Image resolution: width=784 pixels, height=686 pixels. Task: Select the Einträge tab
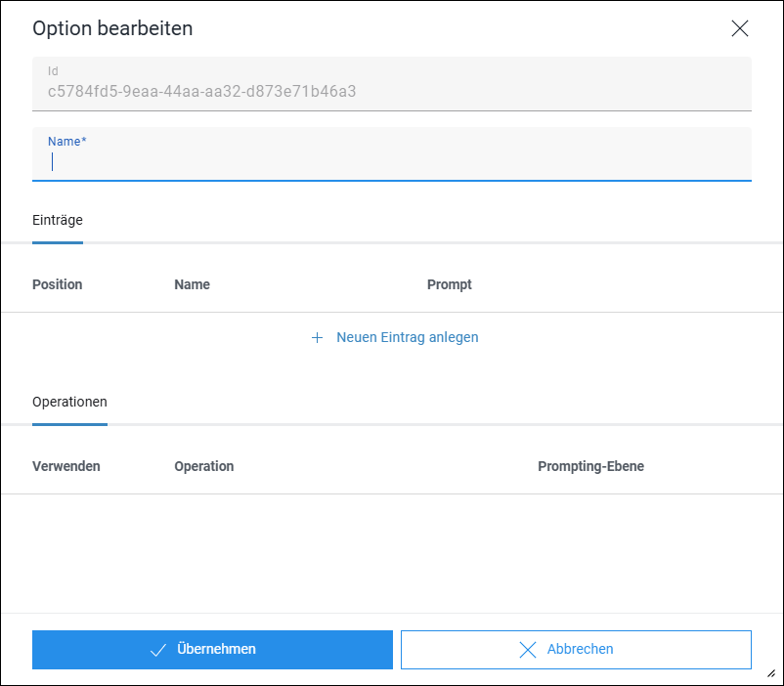(x=58, y=221)
